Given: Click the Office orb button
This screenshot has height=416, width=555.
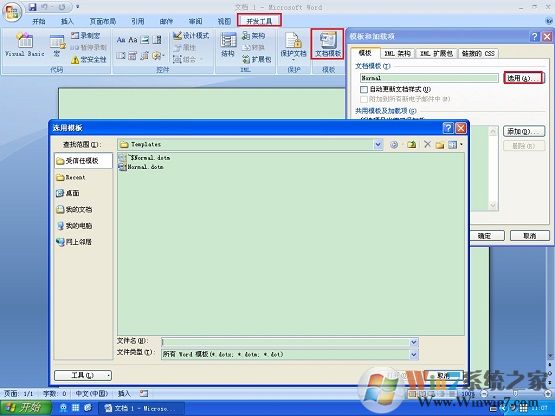Looking at the screenshot, I should click(12, 12).
